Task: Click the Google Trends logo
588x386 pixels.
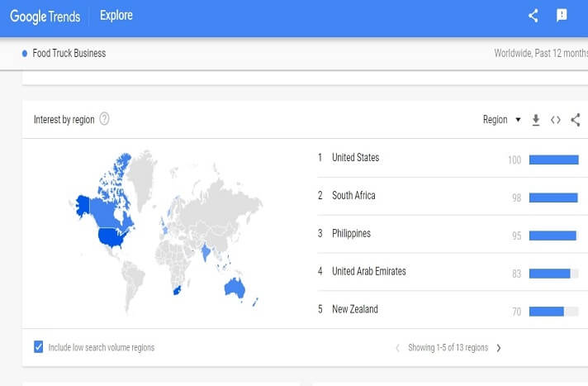Action: [x=45, y=16]
